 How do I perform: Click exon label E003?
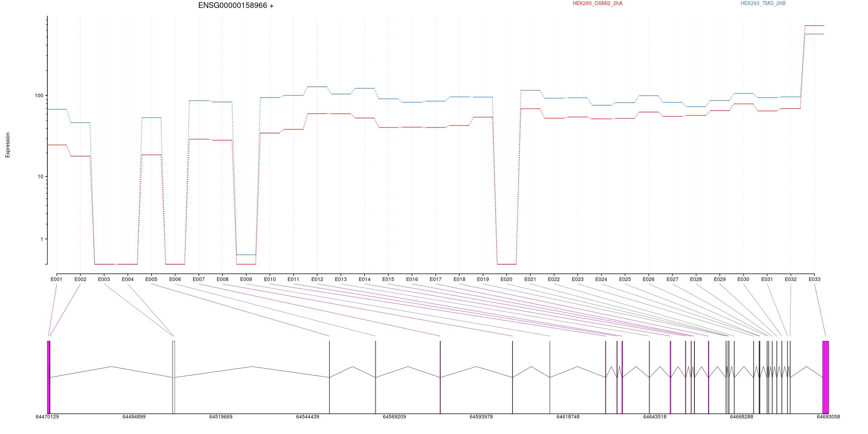[104, 279]
